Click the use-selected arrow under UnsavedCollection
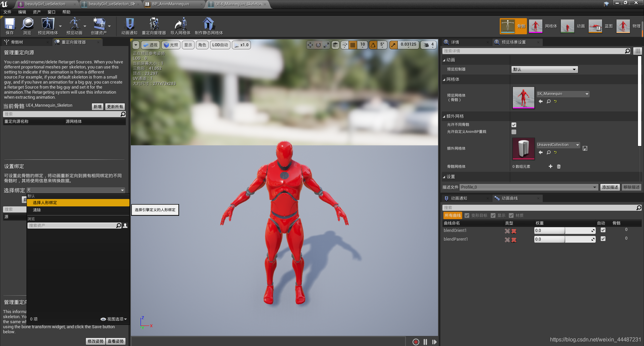The width and height of the screenshot is (644, 346). pos(541,152)
